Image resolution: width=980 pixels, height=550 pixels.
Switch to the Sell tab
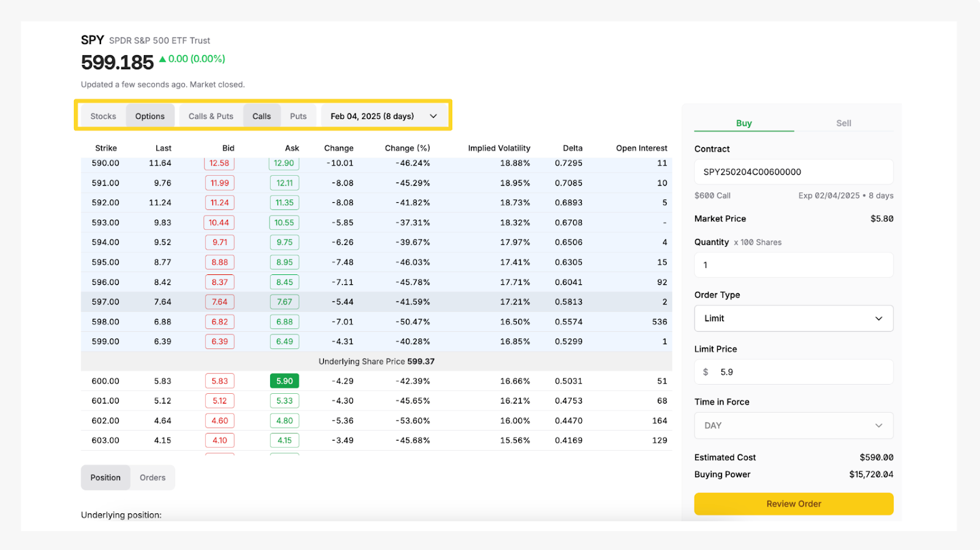[x=843, y=123]
